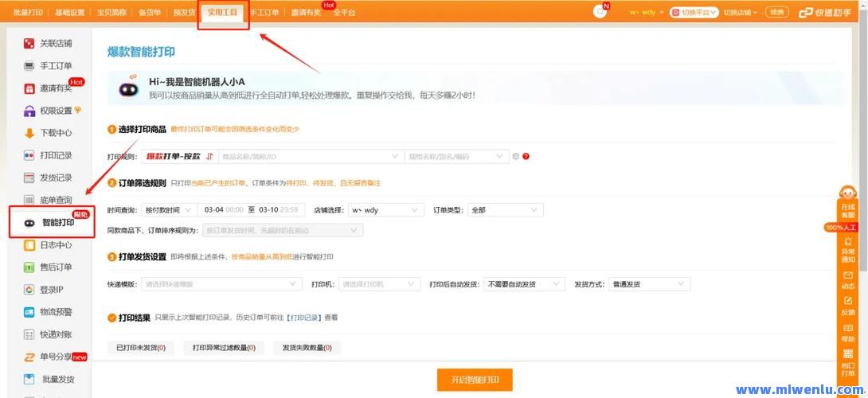Image resolution: width=868 pixels, height=398 pixels.
Task: Click 发货失败数量(0) button
Action: pyautogui.click(x=307, y=348)
